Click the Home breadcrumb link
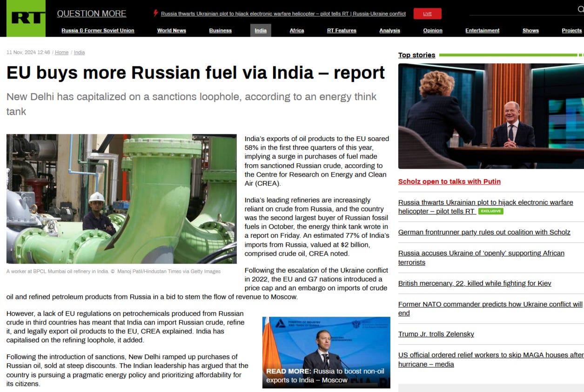The height and width of the screenshot is (392, 584). 61,53
